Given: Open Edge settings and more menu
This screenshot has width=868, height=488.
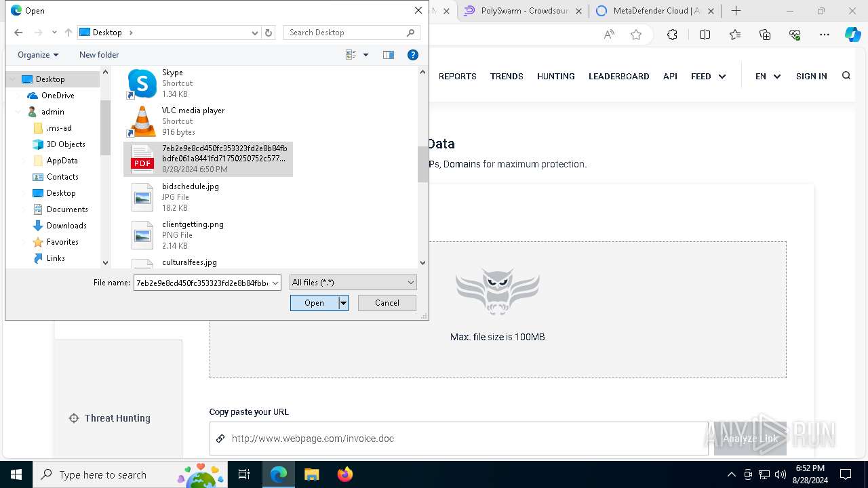Looking at the screenshot, I should (x=825, y=35).
